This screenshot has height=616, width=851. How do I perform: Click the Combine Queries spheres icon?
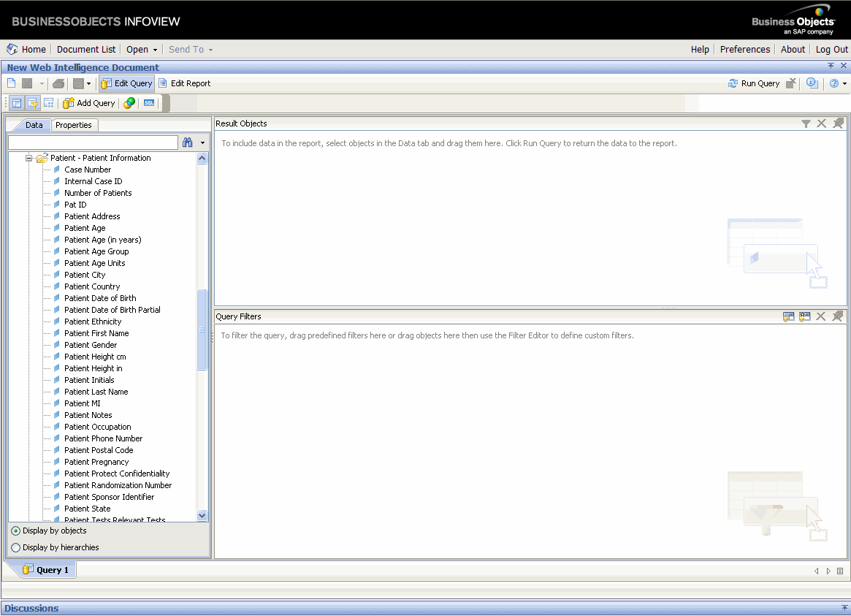tap(129, 102)
